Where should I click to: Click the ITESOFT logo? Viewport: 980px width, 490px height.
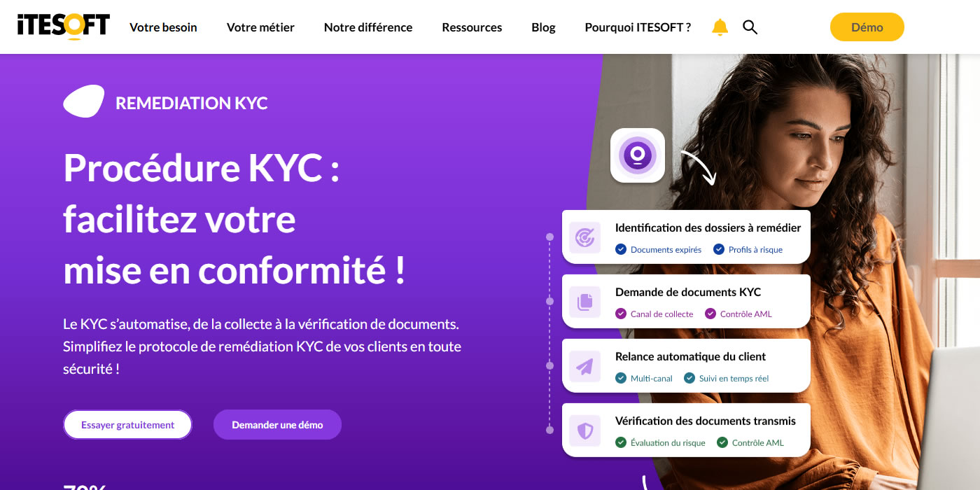click(62, 26)
